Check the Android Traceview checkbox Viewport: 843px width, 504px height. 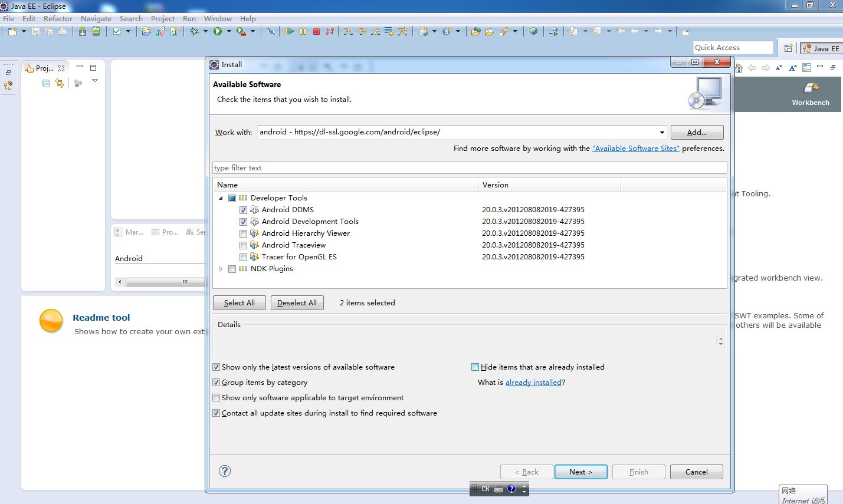[243, 245]
